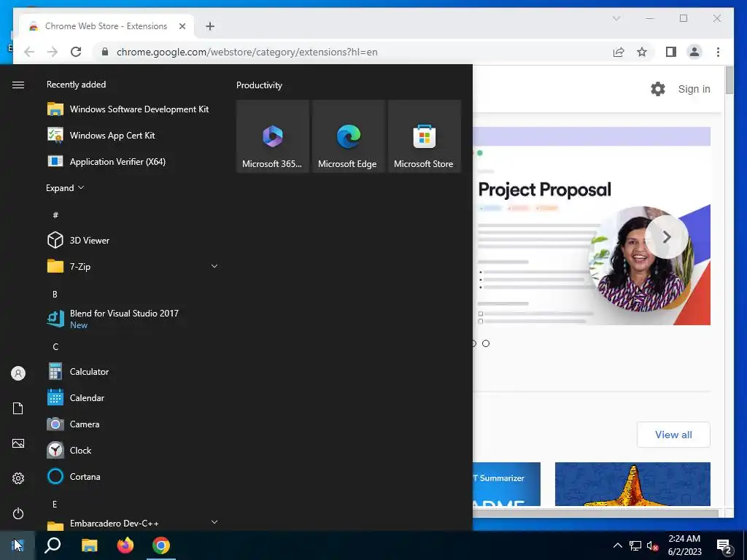Open the Microsoft Store tile
This screenshot has height=560, width=747.
point(424,136)
